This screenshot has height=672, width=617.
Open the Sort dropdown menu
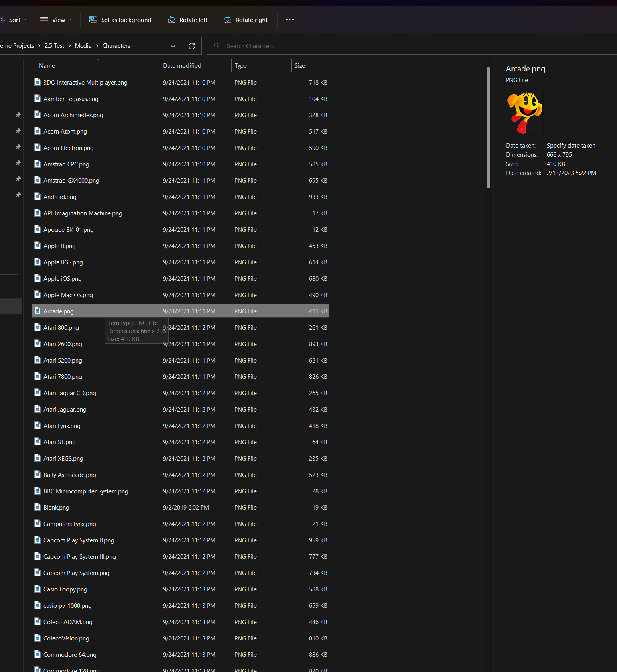pos(13,20)
